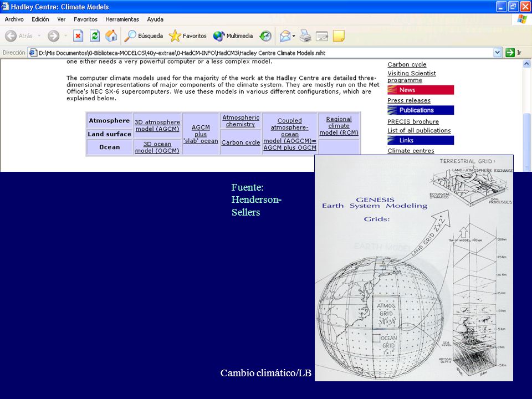Refresh the page with green arrows icon
The image size is (532, 399).
click(x=95, y=35)
